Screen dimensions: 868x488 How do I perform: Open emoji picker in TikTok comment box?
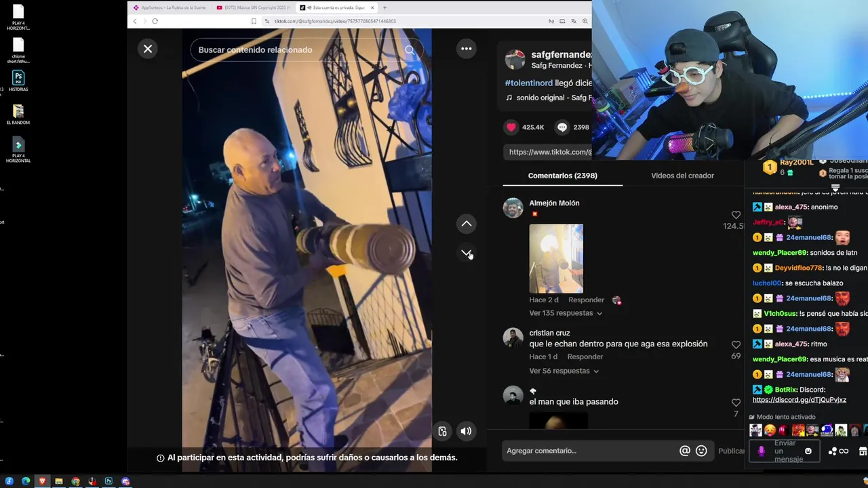click(x=701, y=451)
